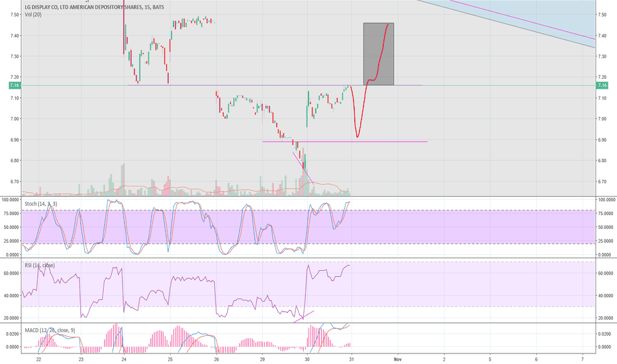The image size is (617, 364).
Task: Click 7.00 on the right price scale
Action: pyautogui.click(x=602, y=119)
